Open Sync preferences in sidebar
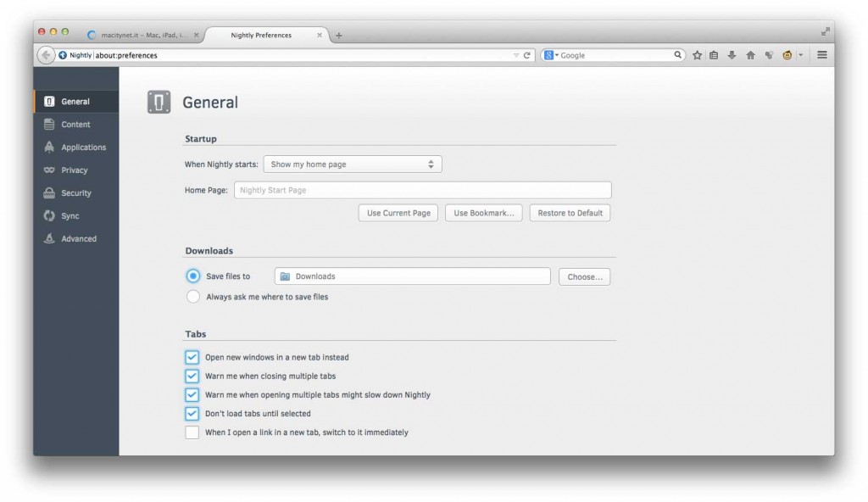 [x=75, y=215]
